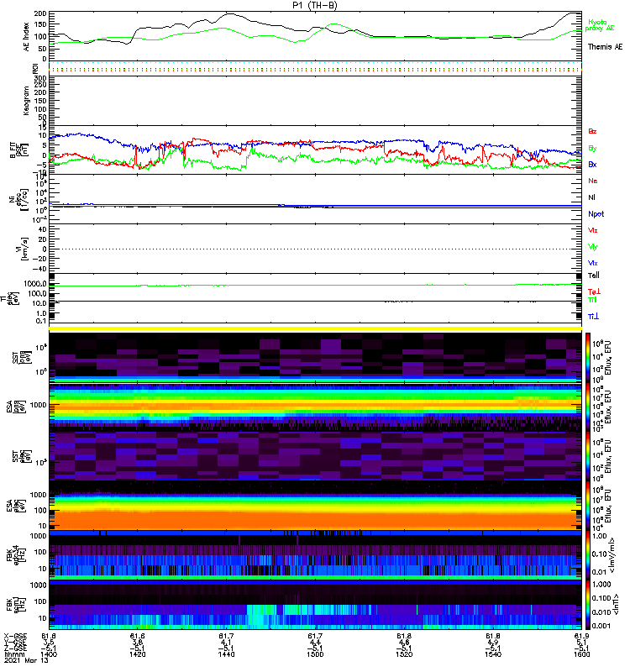Screen dimensions: 630x672
Task: Click the plot title 'P1 (TH-B)'
Action: (314, 5)
